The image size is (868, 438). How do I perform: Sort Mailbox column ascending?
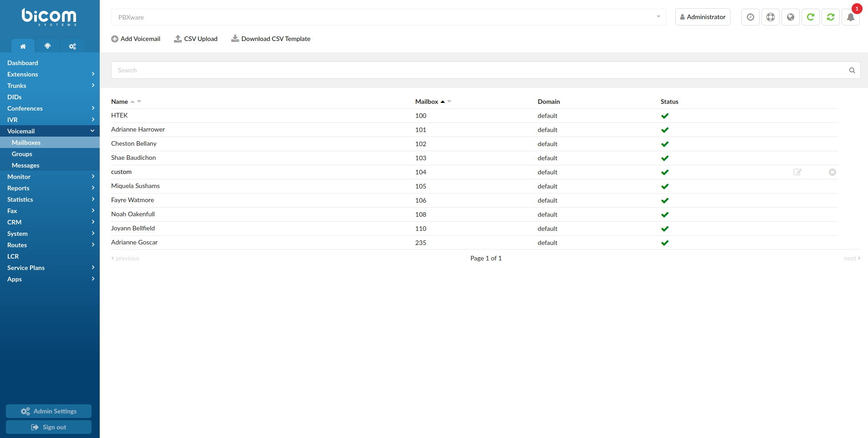pyautogui.click(x=443, y=101)
